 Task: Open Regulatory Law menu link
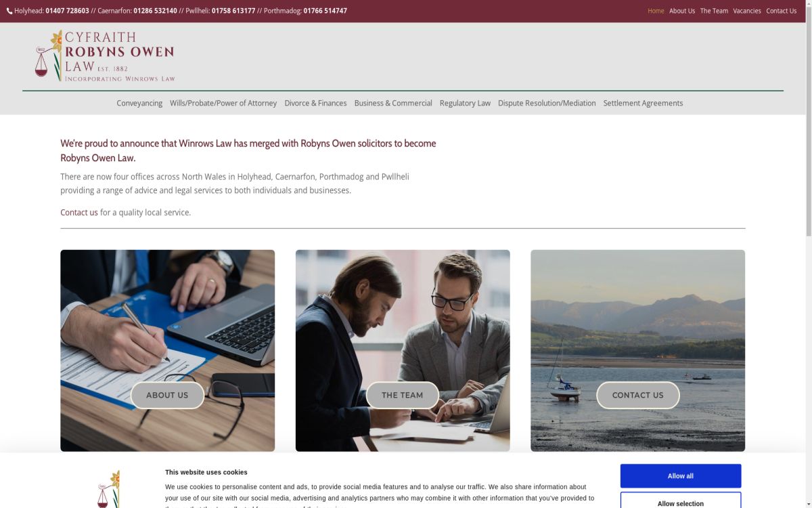click(465, 103)
